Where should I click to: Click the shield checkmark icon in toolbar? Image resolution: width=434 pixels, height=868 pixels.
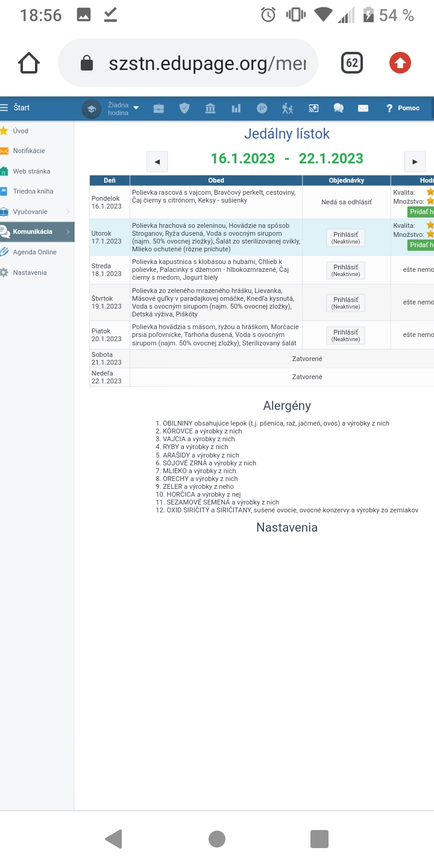pyautogui.click(x=184, y=108)
